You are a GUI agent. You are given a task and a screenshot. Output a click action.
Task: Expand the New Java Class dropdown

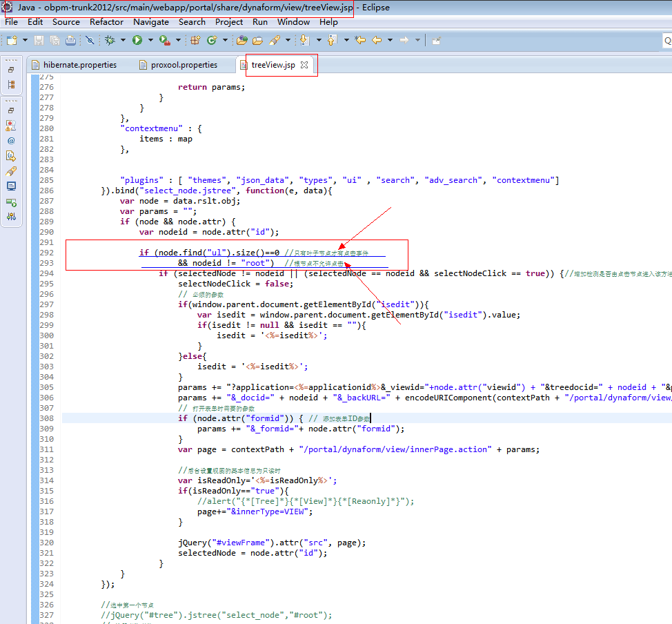point(225,40)
